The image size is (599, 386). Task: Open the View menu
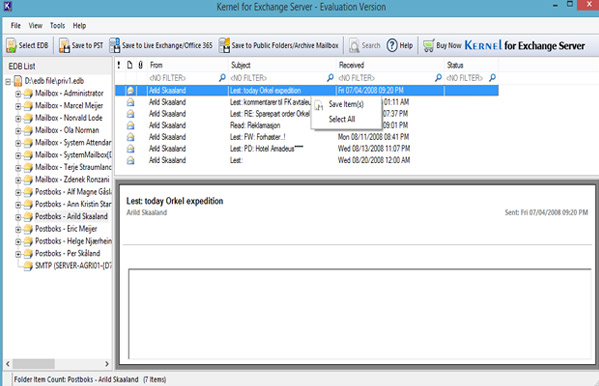pyautogui.click(x=36, y=26)
